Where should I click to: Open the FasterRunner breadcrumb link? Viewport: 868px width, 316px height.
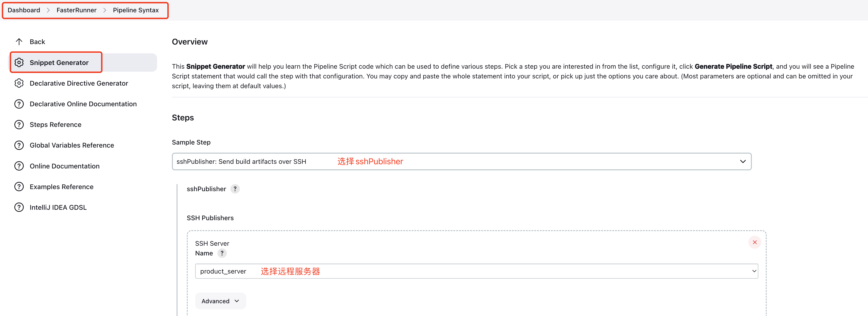click(76, 10)
